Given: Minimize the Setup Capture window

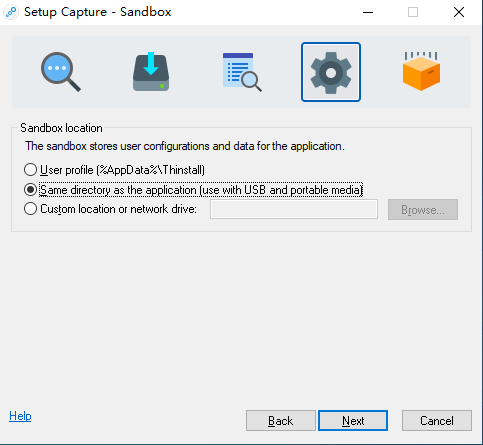Looking at the screenshot, I should [x=368, y=12].
